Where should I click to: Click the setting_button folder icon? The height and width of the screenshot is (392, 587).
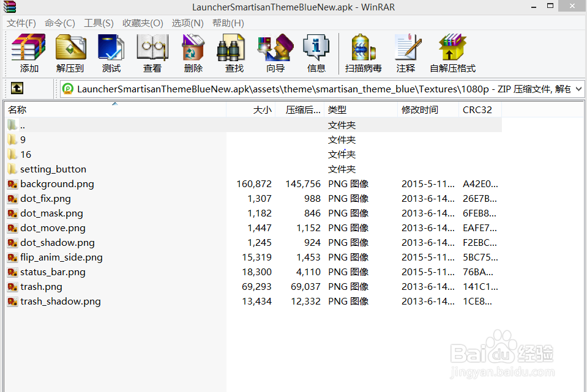click(12, 169)
